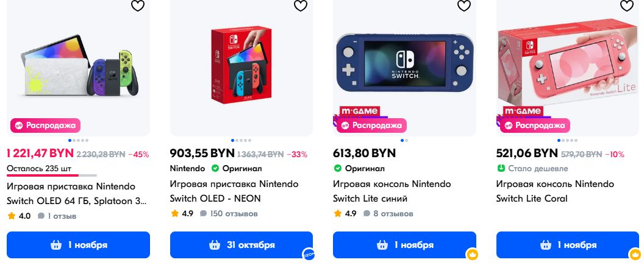
Task: Open the 8 отзывов reviews
Action: (393, 214)
